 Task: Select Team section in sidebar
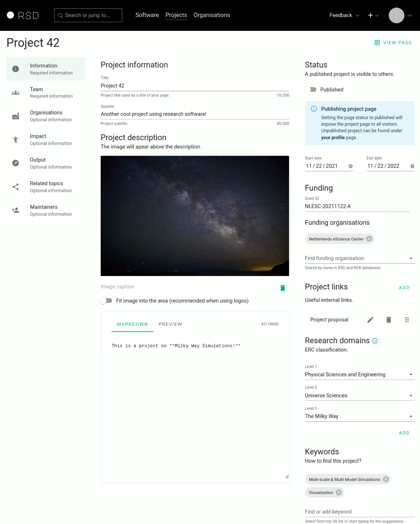[x=46, y=92]
